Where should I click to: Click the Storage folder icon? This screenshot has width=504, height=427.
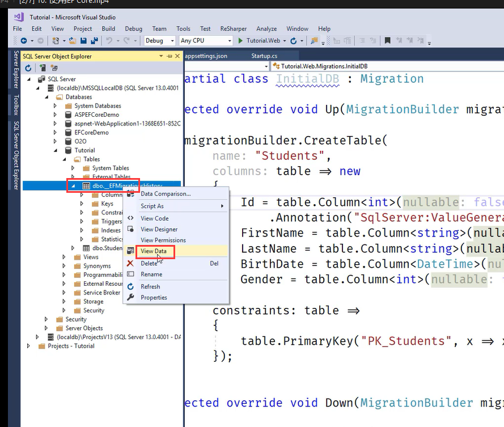click(77, 302)
